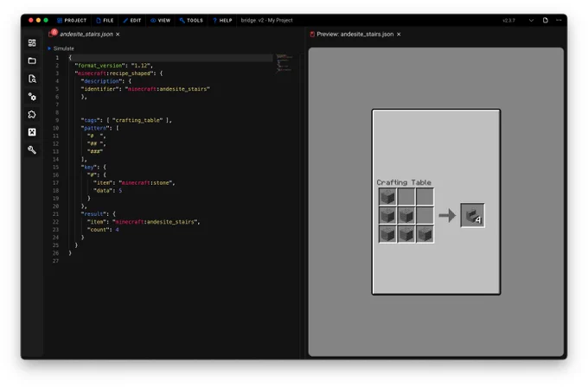Viewport: 588px width, 387px height.
Task: Open the projects dashboard sidebar icon
Action: (x=32, y=42)
